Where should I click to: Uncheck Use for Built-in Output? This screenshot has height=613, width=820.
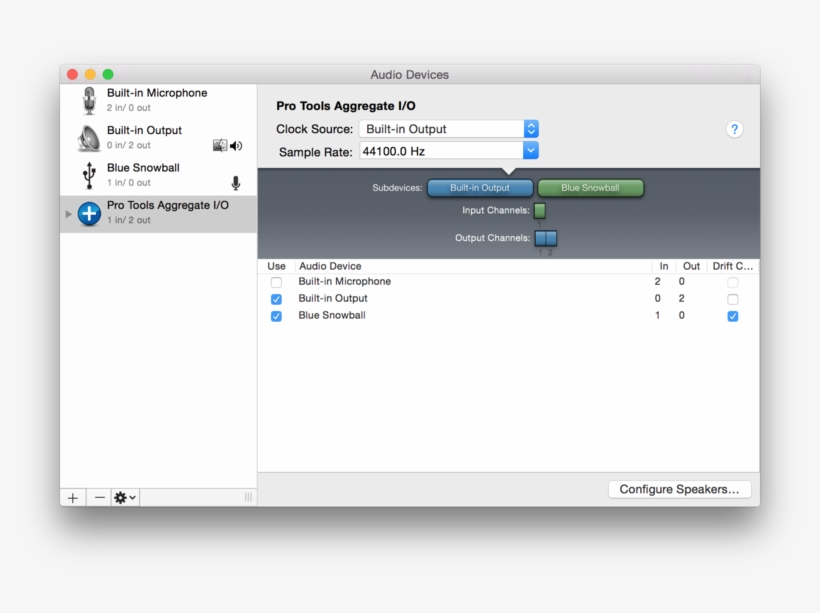[276, 299]
